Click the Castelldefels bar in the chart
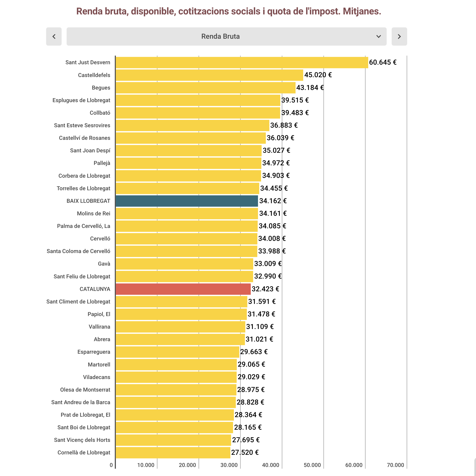Screen dimensions: 476x476 209,75
